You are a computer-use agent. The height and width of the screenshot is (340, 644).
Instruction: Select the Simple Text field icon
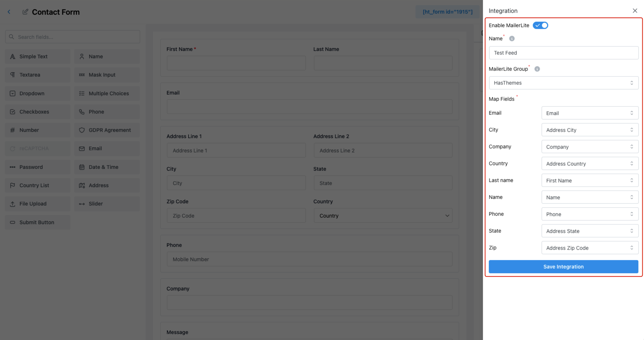(12, 56)
